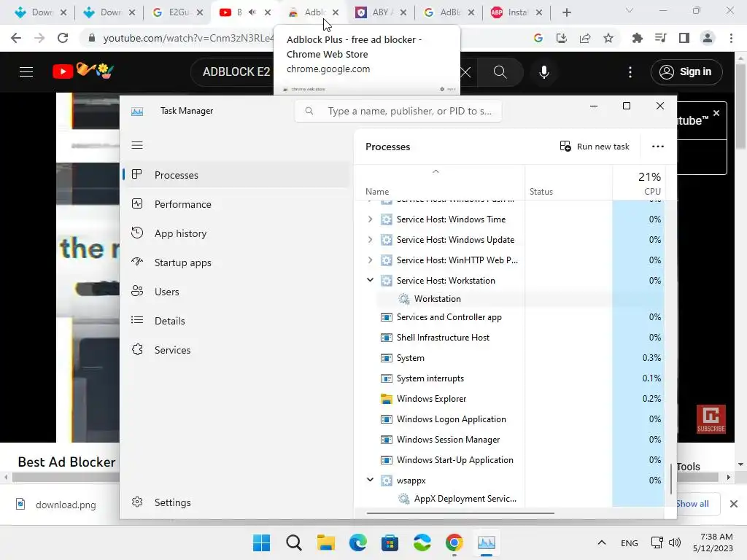
Task: Search YouTube with voice microphone
Action: tap(544, 72)
